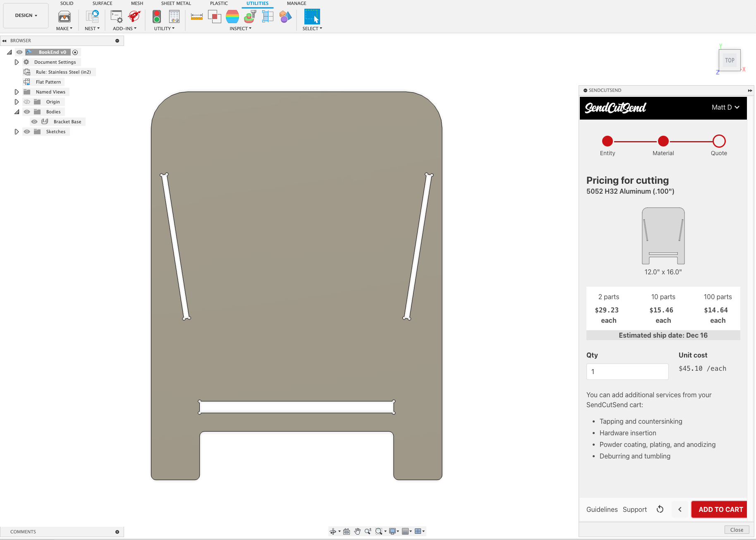
Task: Click the blue Section Analysis icon
Action: pos(268,17)
